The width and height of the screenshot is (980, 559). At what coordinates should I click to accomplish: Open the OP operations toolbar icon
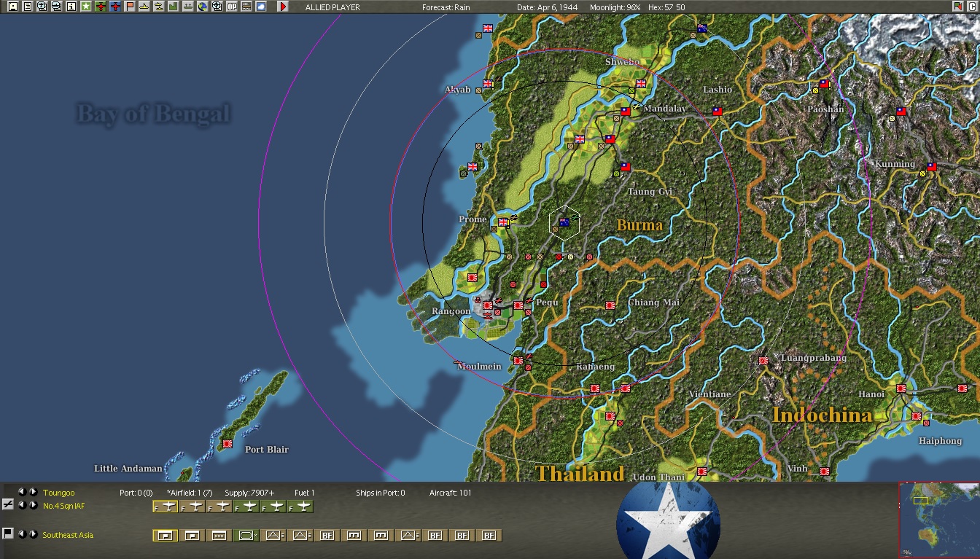[232, 7]
